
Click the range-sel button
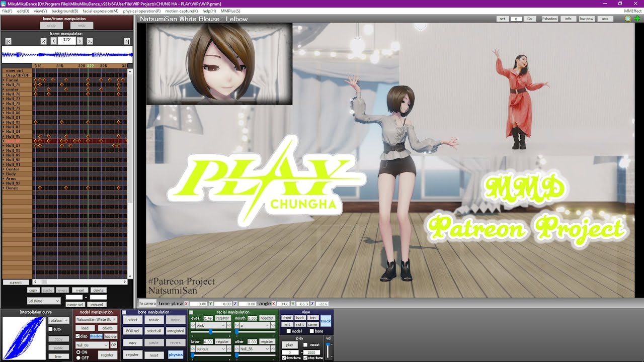pos(74,304)
